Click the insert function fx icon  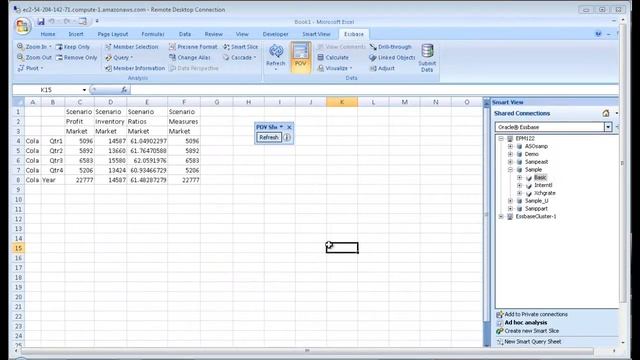(124, 89)
